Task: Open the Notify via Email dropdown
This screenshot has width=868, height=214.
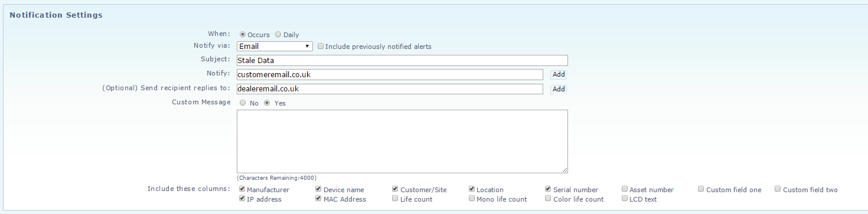Action: 275,46
